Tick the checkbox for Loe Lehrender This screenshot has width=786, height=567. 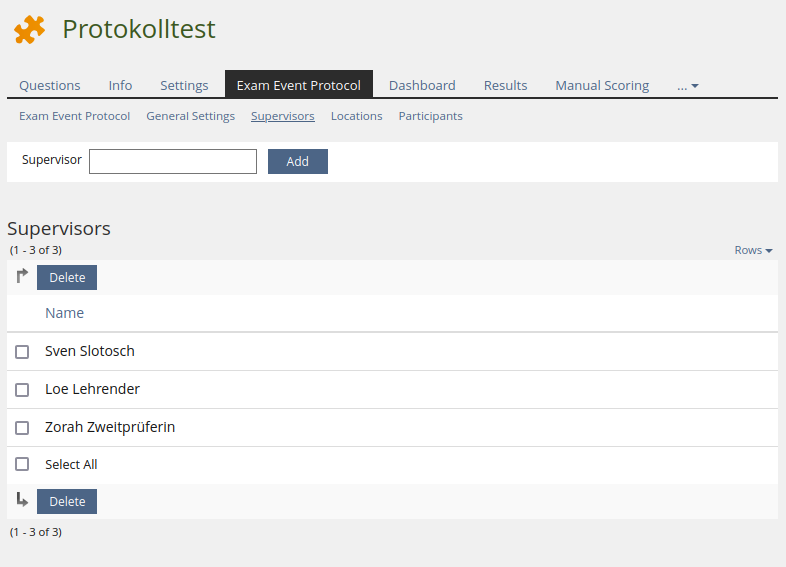point(22,390)
